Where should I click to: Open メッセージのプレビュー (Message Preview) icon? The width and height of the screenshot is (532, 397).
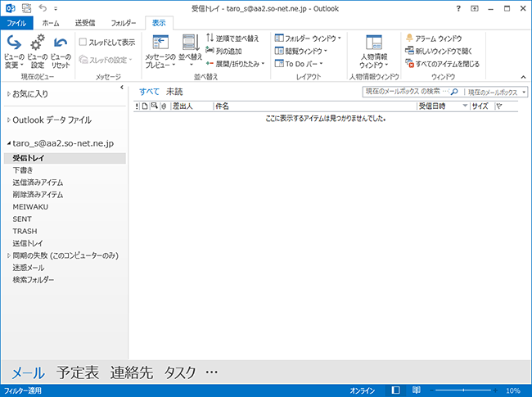pos(160,44)
